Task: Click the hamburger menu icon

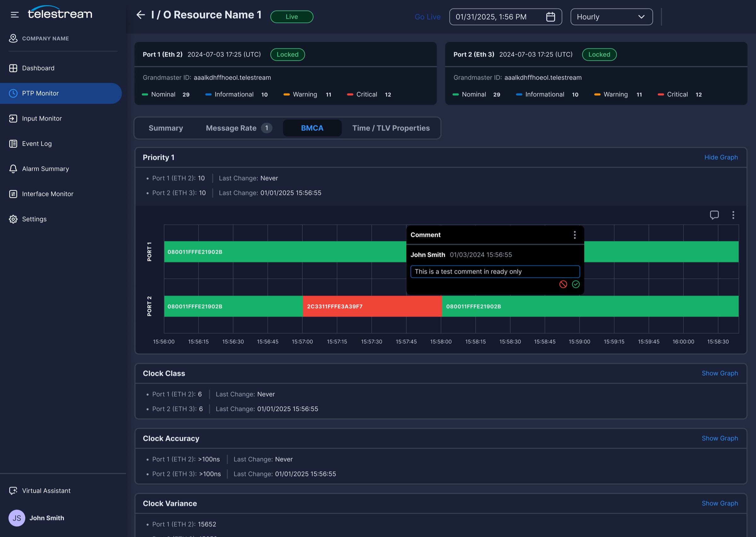Action: (14, 14)
